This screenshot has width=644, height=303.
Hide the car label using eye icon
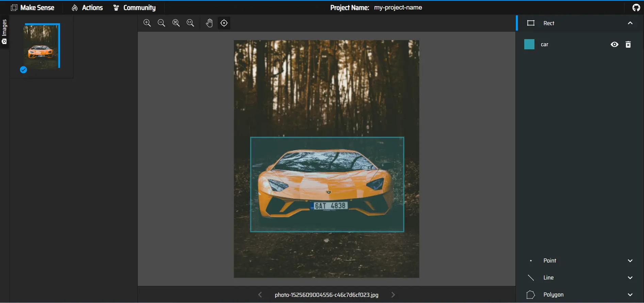614,45
